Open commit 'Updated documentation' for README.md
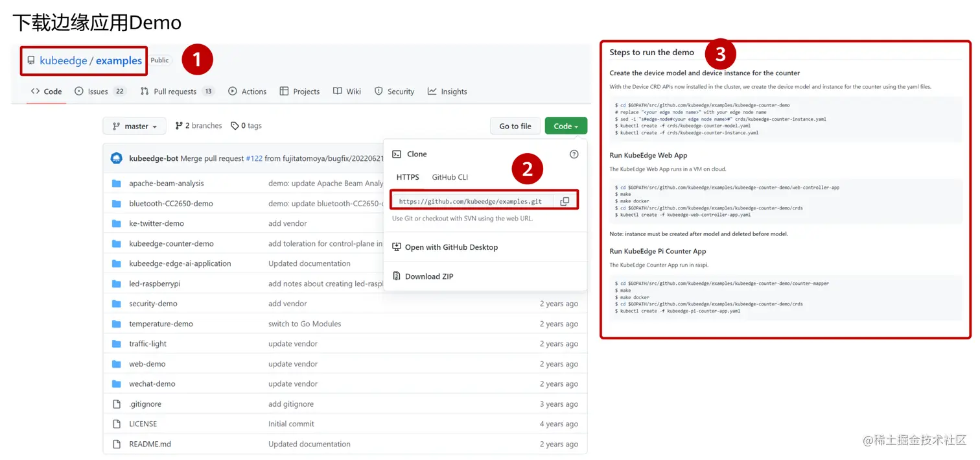Viewport: 980px width, 460px height. pyautogui.click(x=309, y=444)
